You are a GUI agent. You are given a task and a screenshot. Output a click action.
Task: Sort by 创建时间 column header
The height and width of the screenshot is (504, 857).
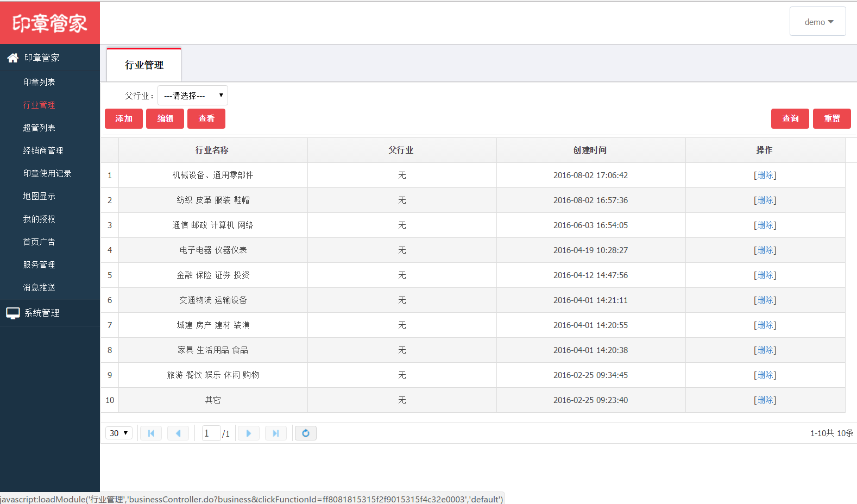591,150
